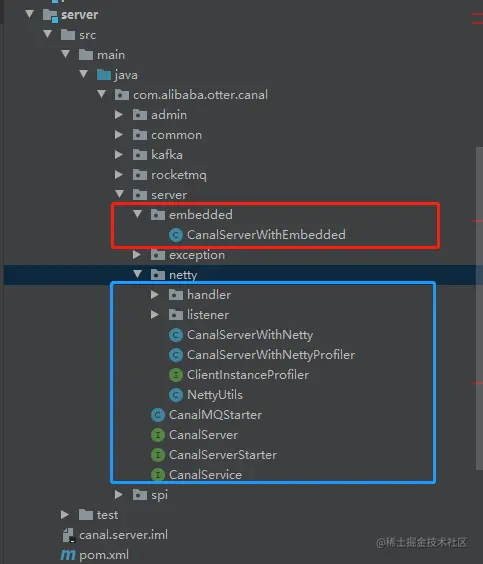This screenshot has width=483, height=564.
Task: Click the Maven pom.xml file icon
Action: (x=68, y=555)
